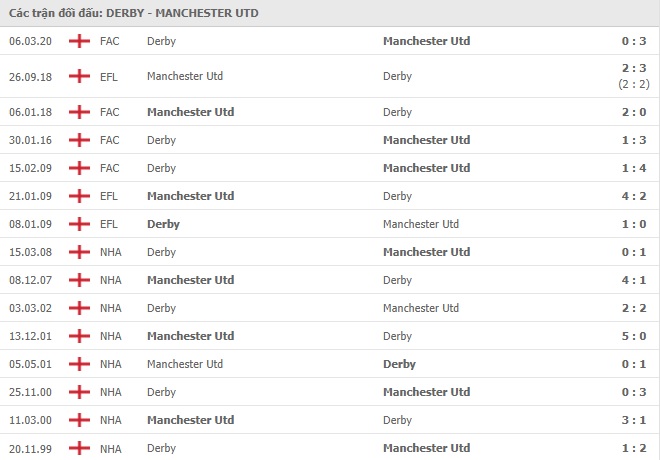Click the head-to-head section header title
The width and height of the screenshot is (660, 460).
click(x=133, y=13)
